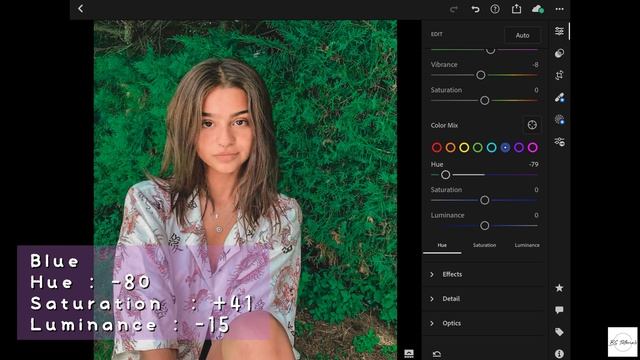Viewport: 640px width, 360px height.
Task: Click the Vibrance value -8
Action: [x=535, y=64]
